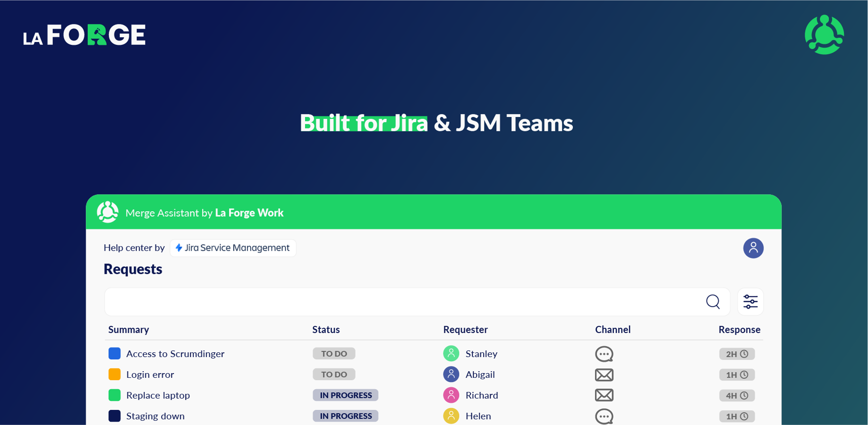Image resolution: width=868 pixels, height=425 pixels.
Task: Click email channel icon for Login error
Action: click(x=604, y=374)
